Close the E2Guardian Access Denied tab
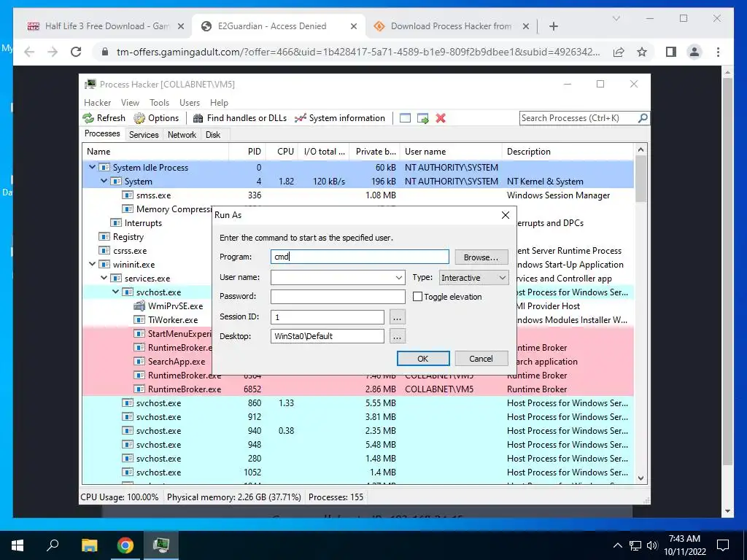This screenshot has height=560, width=747. click(x=354, y=26)
